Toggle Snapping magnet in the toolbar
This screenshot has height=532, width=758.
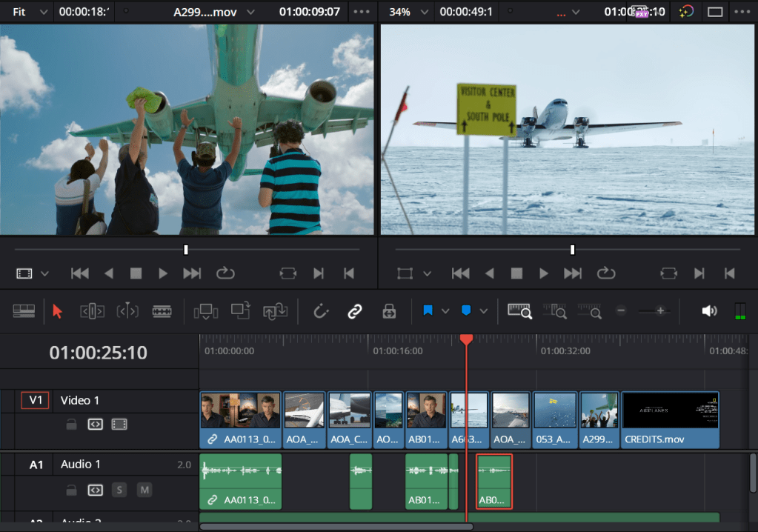[x=321, y=311]
